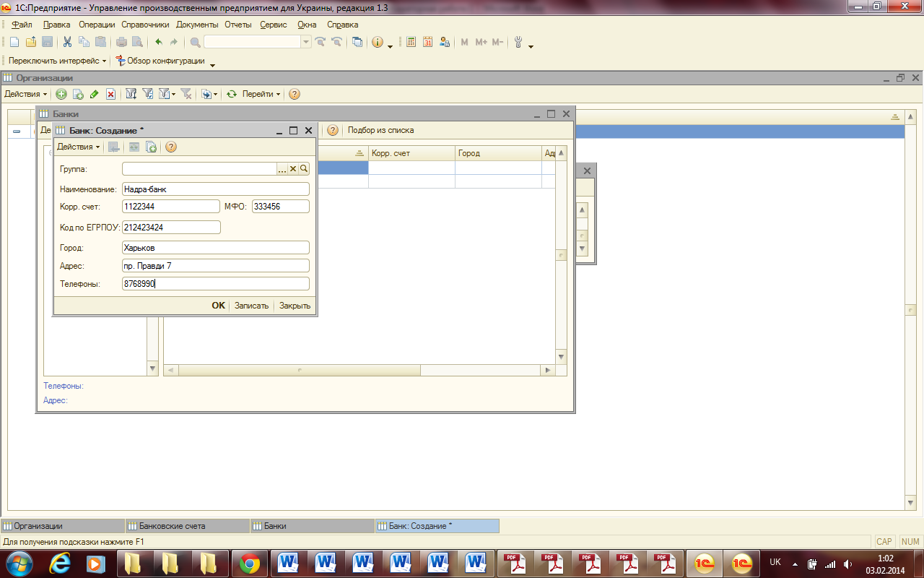Sort Банки list by the Город column header
The width and height of the screenshot is (924, 578).
click(x=498, y=153)
